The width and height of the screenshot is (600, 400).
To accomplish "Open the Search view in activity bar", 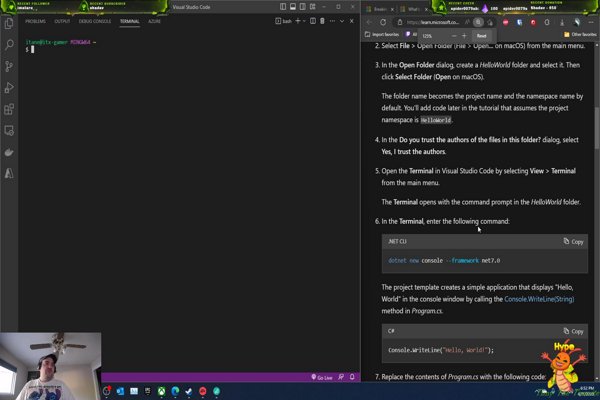I will [9, 45].
